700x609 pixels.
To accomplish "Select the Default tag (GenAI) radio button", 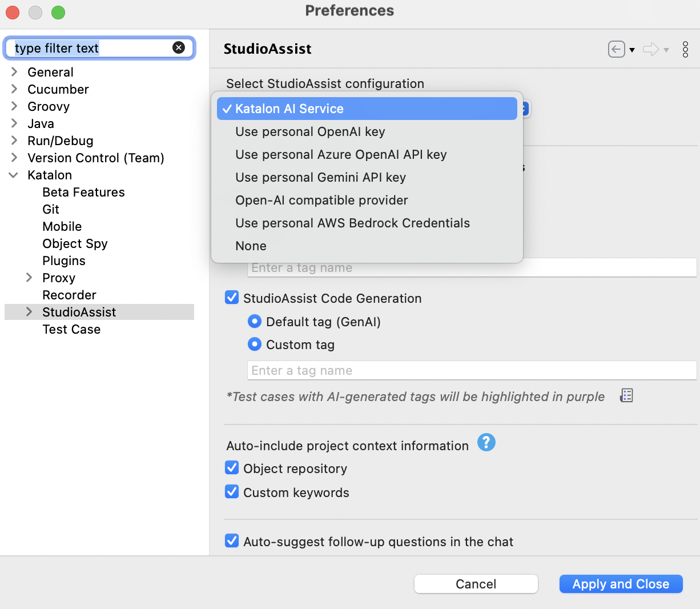I will pos(255,322).
